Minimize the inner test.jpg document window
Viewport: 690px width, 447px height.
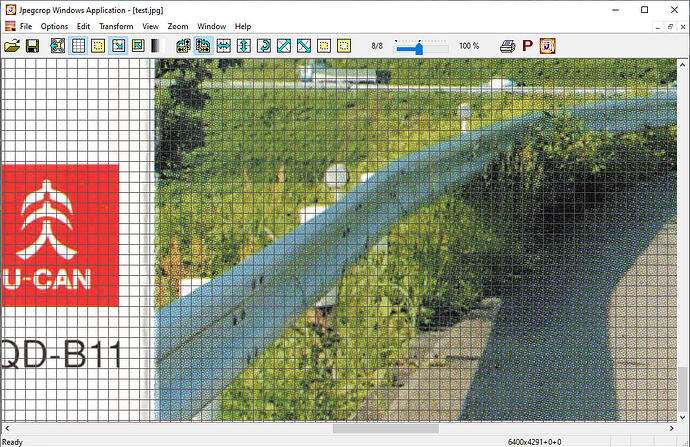tap(658, 27)
